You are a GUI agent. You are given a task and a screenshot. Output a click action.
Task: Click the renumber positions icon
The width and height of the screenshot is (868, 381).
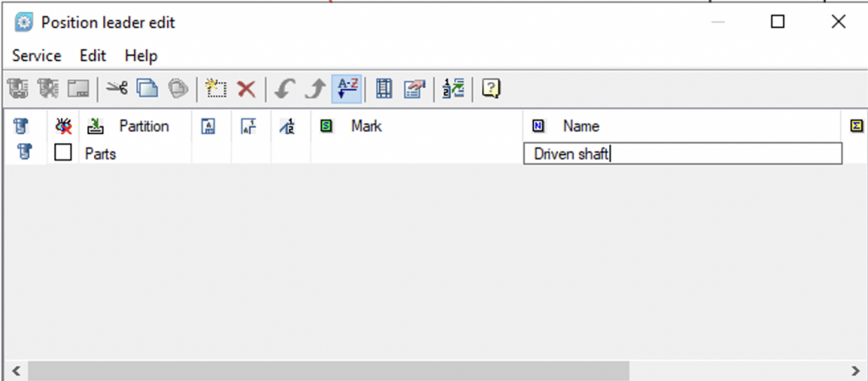point(454,88)
